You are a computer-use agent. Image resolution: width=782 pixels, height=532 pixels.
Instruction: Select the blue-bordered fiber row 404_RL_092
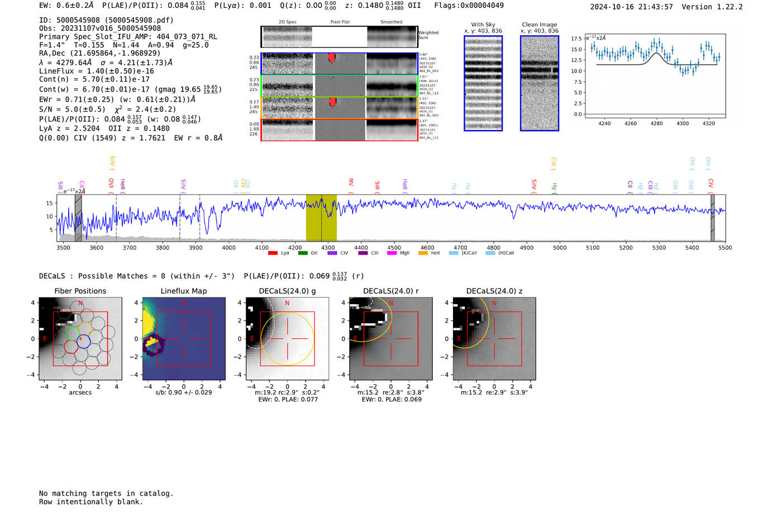[339, 64]
